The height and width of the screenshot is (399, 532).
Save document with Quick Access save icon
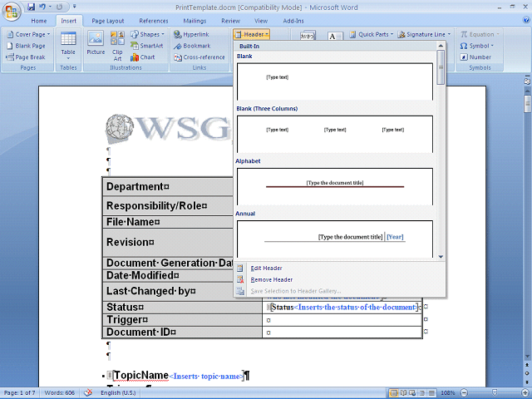[32, 7]
